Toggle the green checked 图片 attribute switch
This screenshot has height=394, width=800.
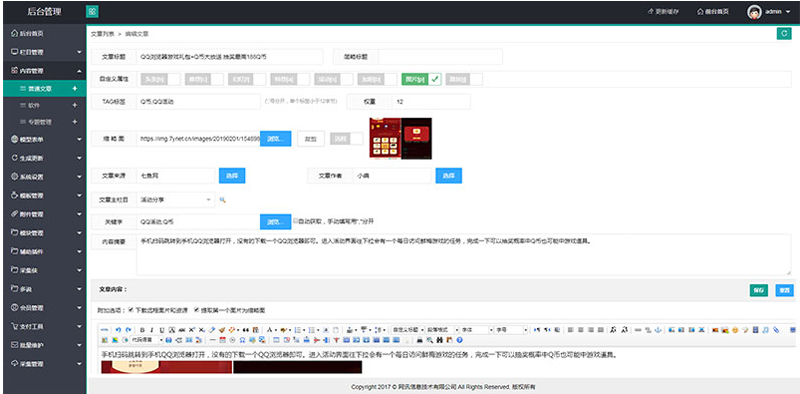421,79
